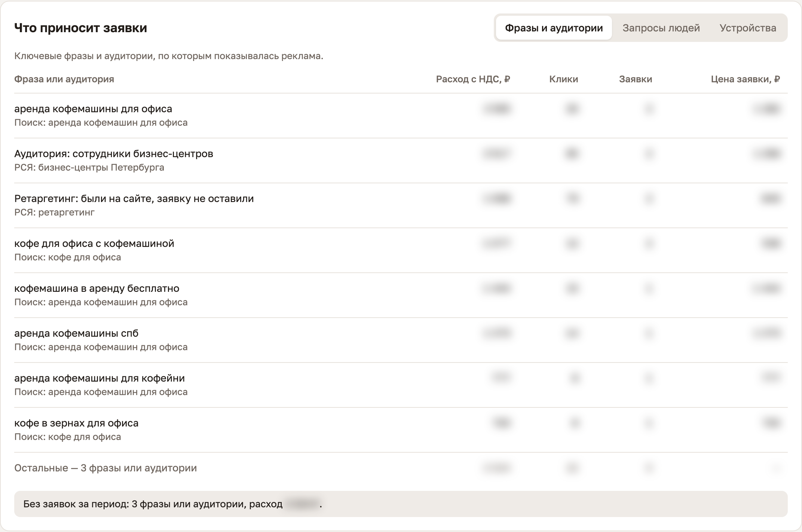Click the «Расход с НДС, ₽» column header
This screenshot has height=532, width=802.
[x=473, y=79]
